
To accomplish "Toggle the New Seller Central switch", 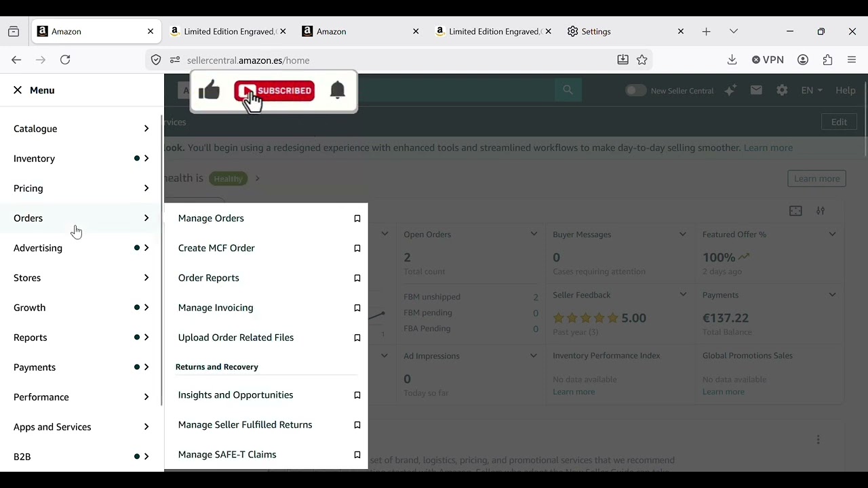I will tap(635, 90).
